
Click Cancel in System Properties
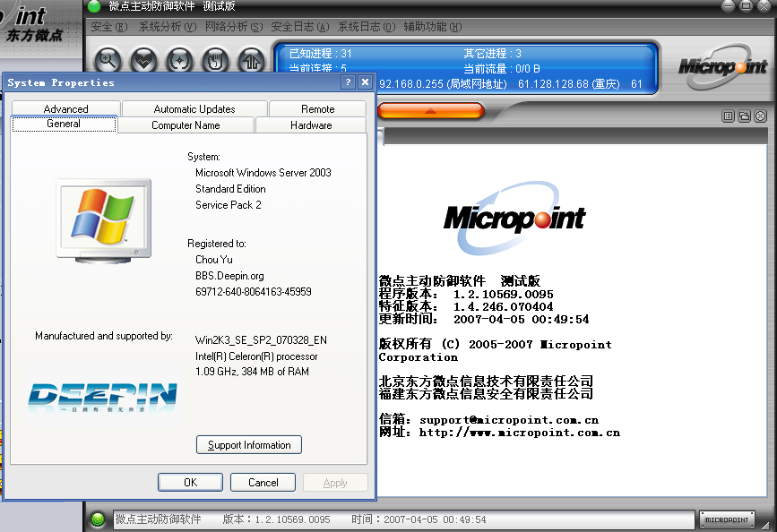(x=263, y=483)
